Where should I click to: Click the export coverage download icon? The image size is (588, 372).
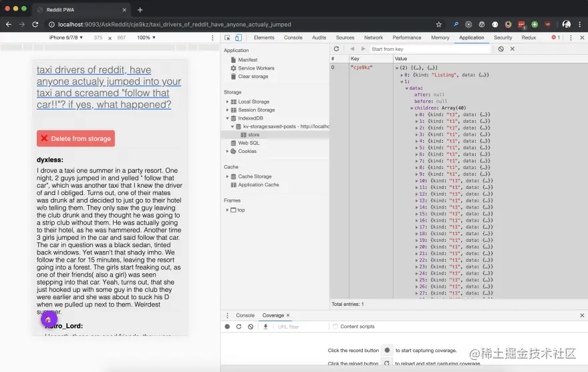265,327
